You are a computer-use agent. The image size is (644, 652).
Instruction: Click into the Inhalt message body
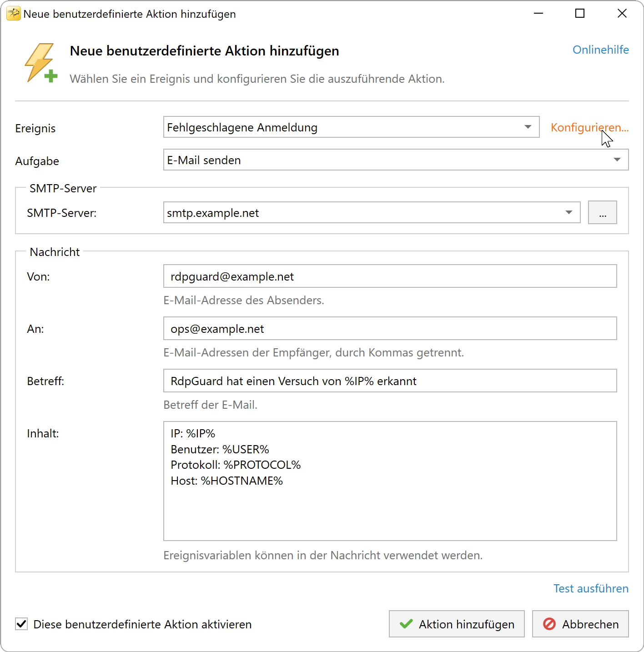pos(390,481)
